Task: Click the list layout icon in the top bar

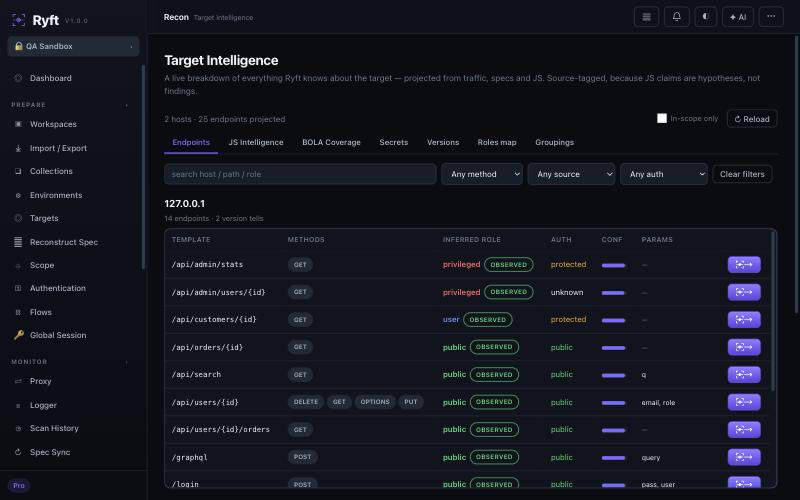Action: [646, 17]
